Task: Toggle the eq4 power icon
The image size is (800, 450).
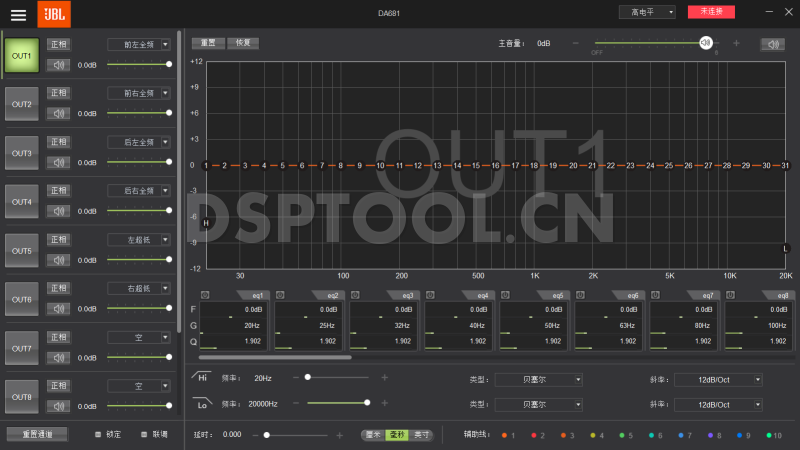Action: click(x=430, y=295)
